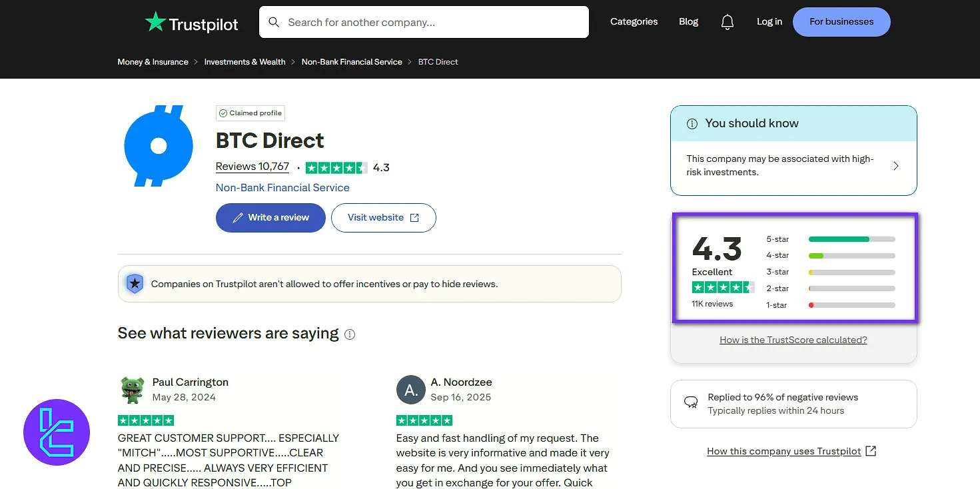The image size is (980, 489).
Task: Click the green 5-star rating bar
Action: (838, 239)
